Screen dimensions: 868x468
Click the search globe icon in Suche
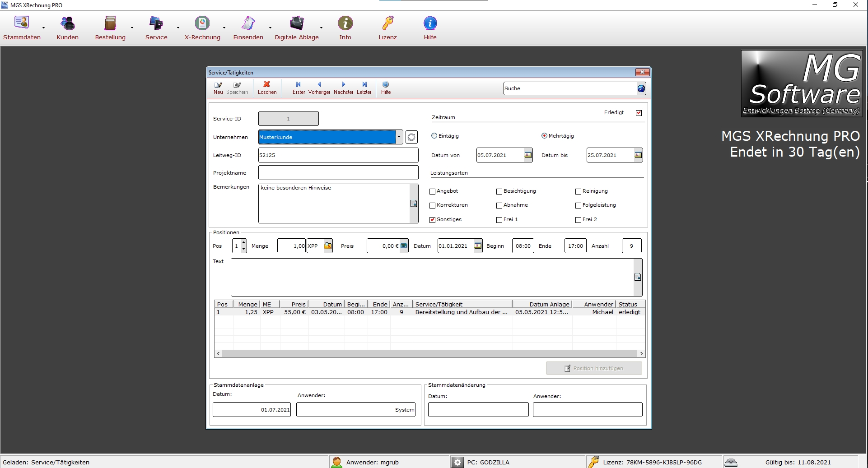point(641,88)
